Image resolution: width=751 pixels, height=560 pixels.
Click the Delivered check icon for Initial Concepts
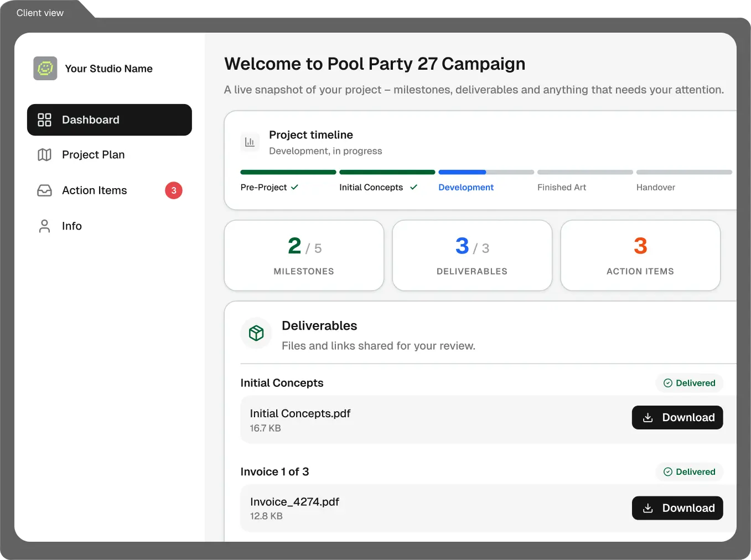(x=668, y=383)
